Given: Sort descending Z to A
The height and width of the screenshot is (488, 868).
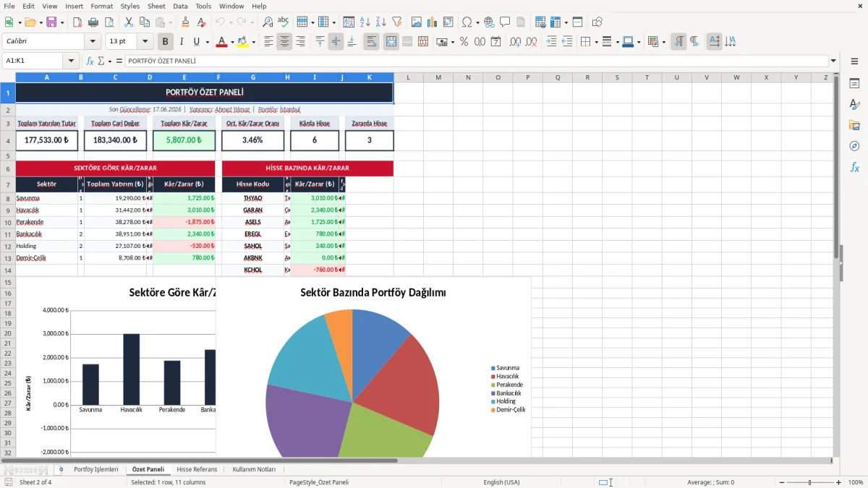Looking at the screenshot, I should pos(381,22).
